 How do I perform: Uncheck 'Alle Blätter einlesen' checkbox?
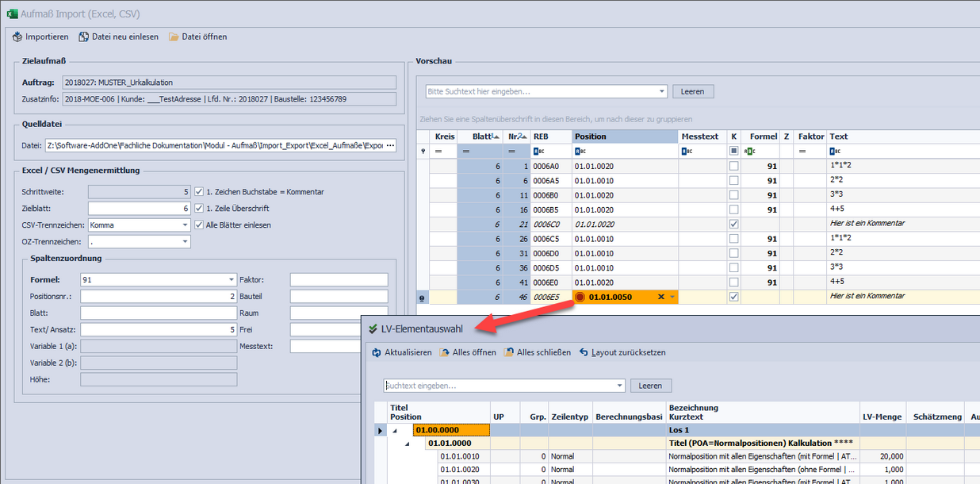click(x=199, y=225)
